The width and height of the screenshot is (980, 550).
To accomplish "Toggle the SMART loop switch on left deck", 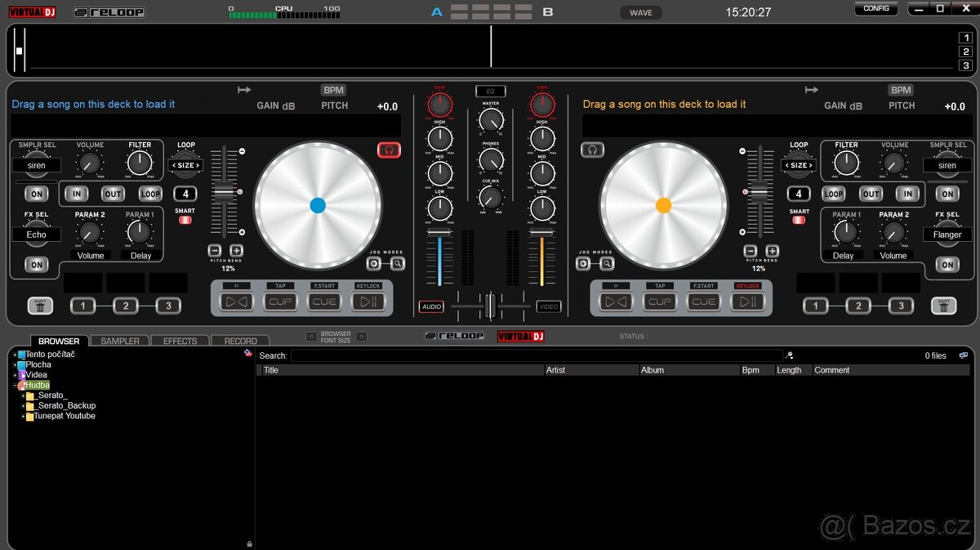I will click(x=185, y=221).
